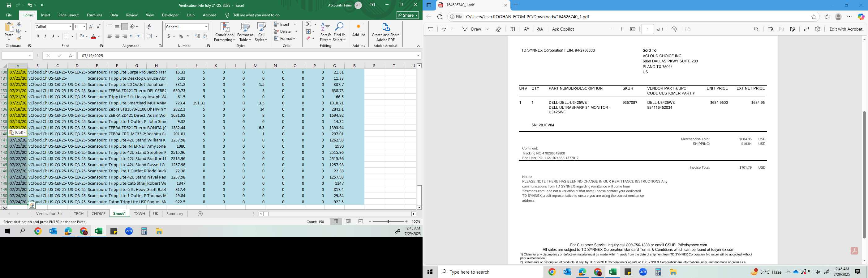Open the Add-ins button in ribbon
This screenshot has height=278, width=868.
click(359, 30)
